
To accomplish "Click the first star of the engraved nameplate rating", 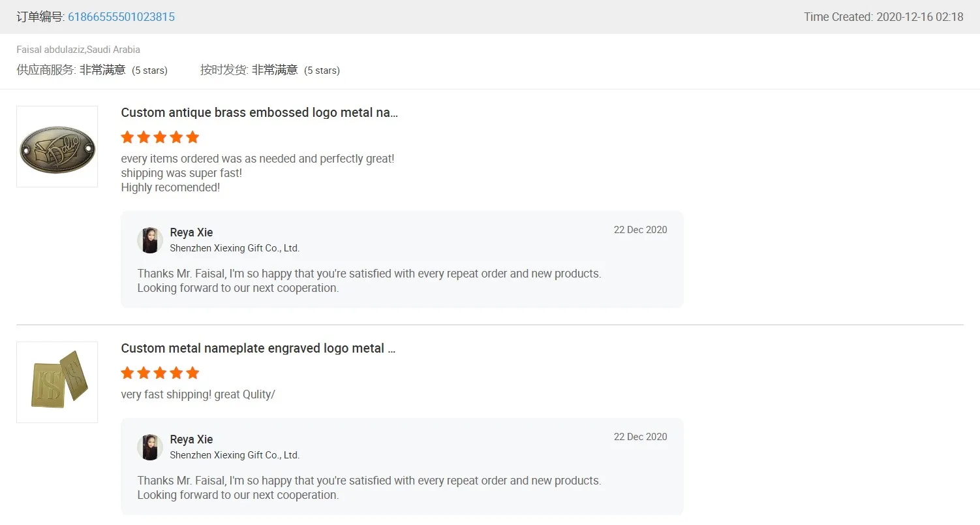I will 128,373.
